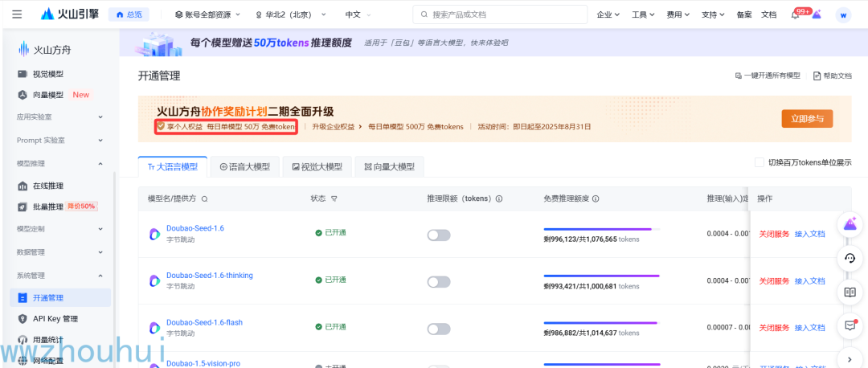
Task: Expand the 模型定制 sidebar section
Action: (61, 228)
